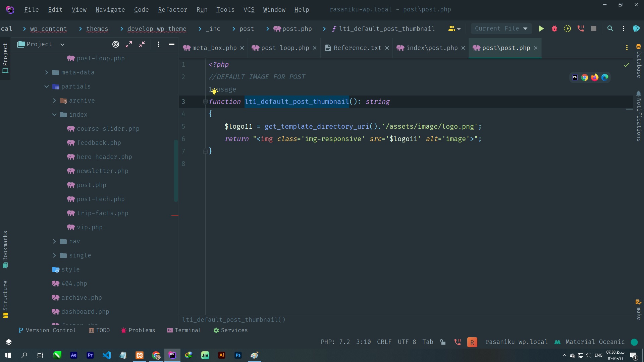Expand the meta-data folder
644x362 pixels.
tap(47, 72)
